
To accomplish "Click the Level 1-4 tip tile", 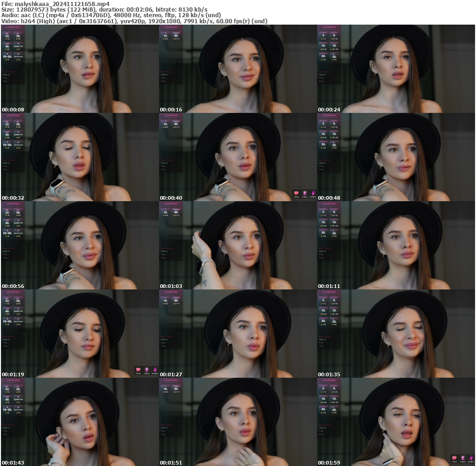I will (18, 46).
